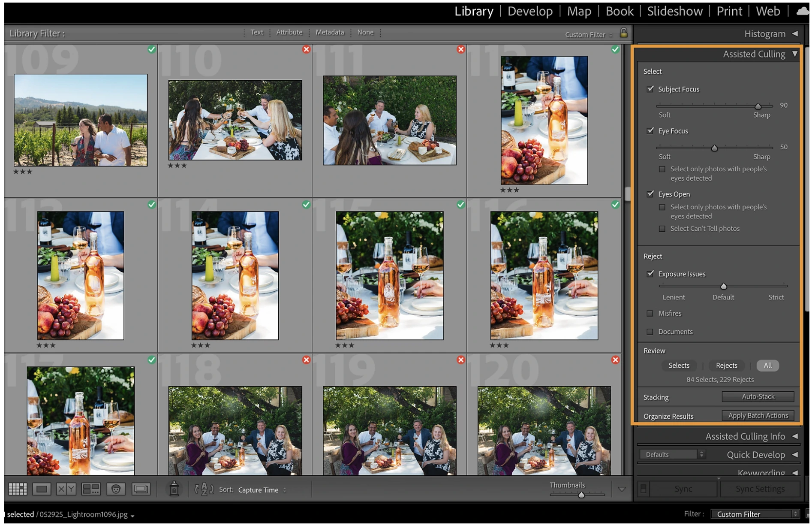This screenshot has height=526, width=812.
Task: Adjust the Thumbnails size slider
Action: pos(581,495)
